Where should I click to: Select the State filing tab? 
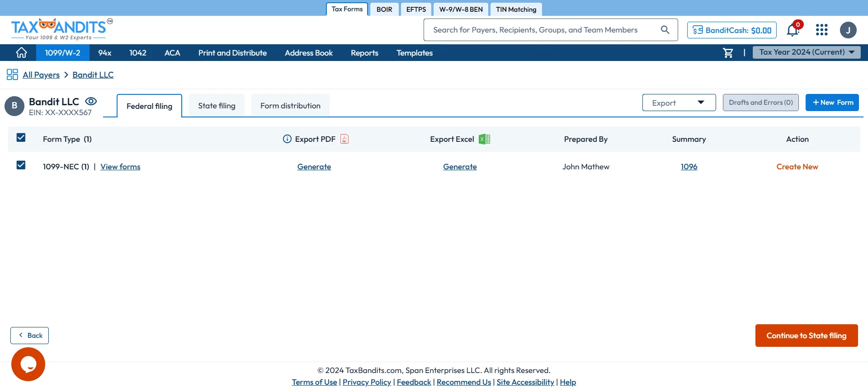(x=217, y=106)
